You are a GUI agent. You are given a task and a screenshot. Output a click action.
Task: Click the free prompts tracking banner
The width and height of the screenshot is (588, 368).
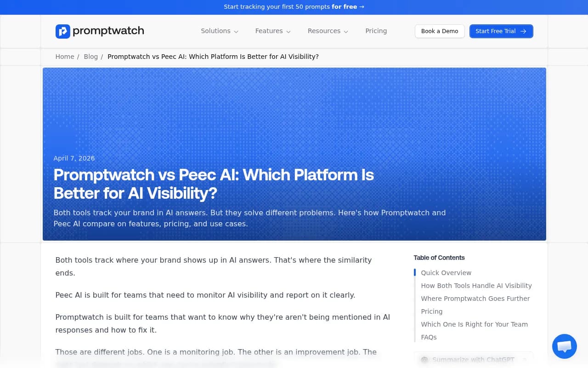(294, 7)
